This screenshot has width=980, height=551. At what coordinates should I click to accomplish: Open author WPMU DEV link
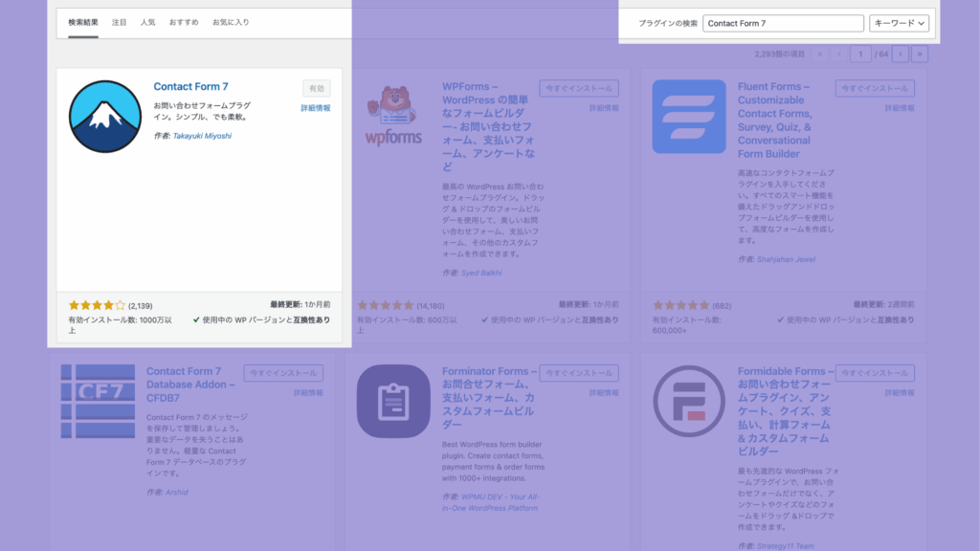pyautogui.click(x=491, y=502)
